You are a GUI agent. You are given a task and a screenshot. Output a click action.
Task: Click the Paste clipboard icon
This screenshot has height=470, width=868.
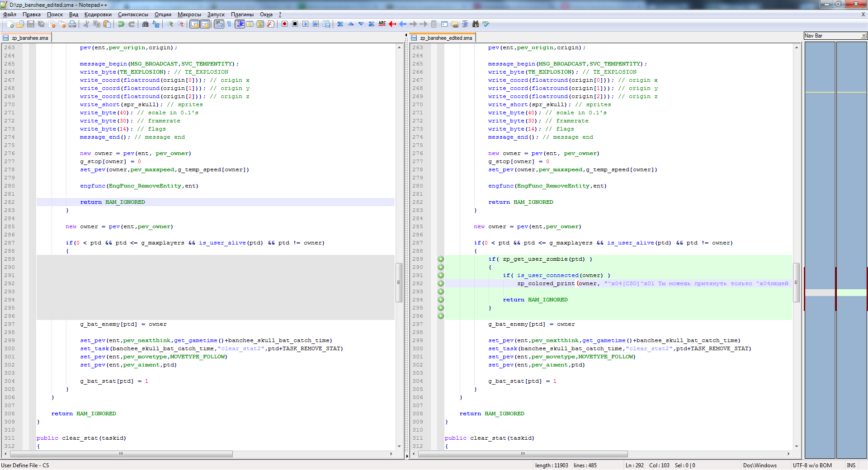coord(107,24)
